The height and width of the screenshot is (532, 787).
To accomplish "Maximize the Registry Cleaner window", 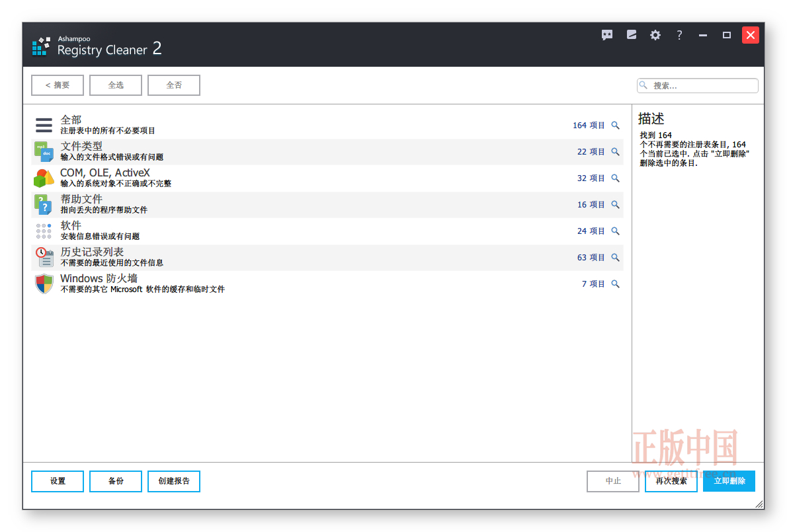I will pyautogui.click(x=726, y=35).
